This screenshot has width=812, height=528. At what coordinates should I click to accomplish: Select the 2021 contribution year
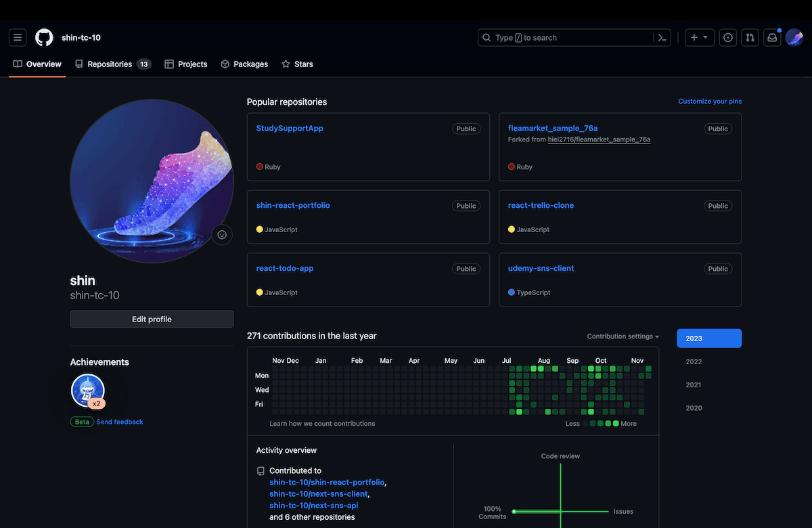click(x=694, y=384)
